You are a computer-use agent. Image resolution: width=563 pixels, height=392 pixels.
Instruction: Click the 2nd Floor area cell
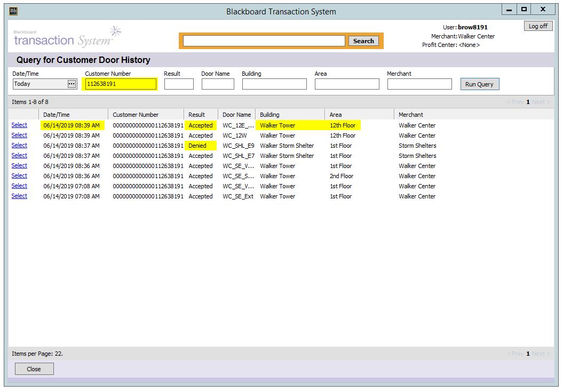pyautogui.click(x=342, y=176)
